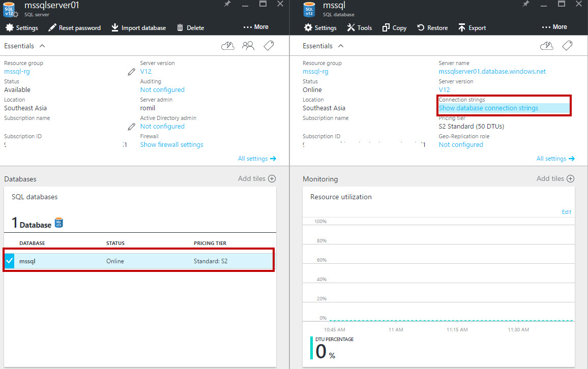Click the SQL database icon next to 1 Database
Screen dimensions: 588x369
59,223
